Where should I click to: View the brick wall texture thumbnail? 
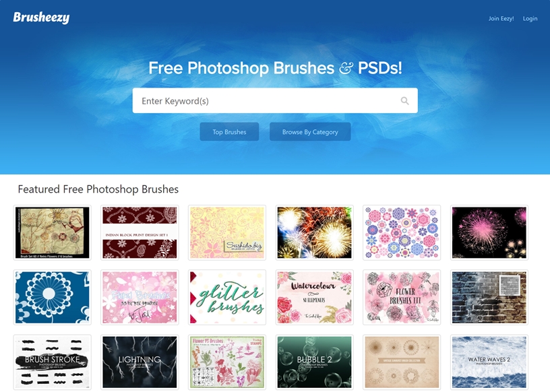(x=489, y=297)
